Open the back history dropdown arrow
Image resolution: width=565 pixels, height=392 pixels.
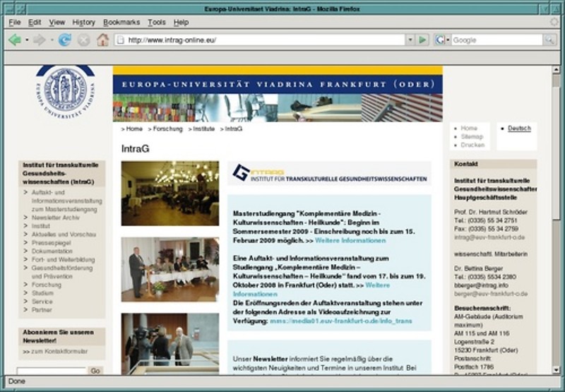pos(27,40)
